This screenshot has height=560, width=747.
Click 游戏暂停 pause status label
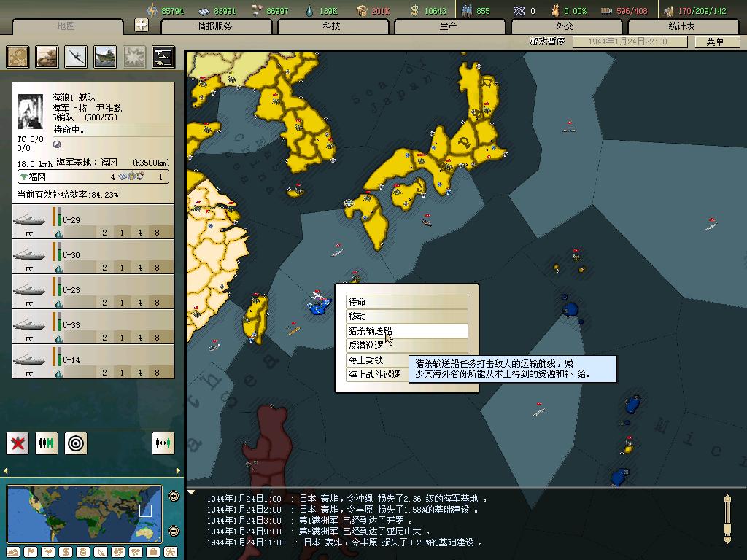547,42
